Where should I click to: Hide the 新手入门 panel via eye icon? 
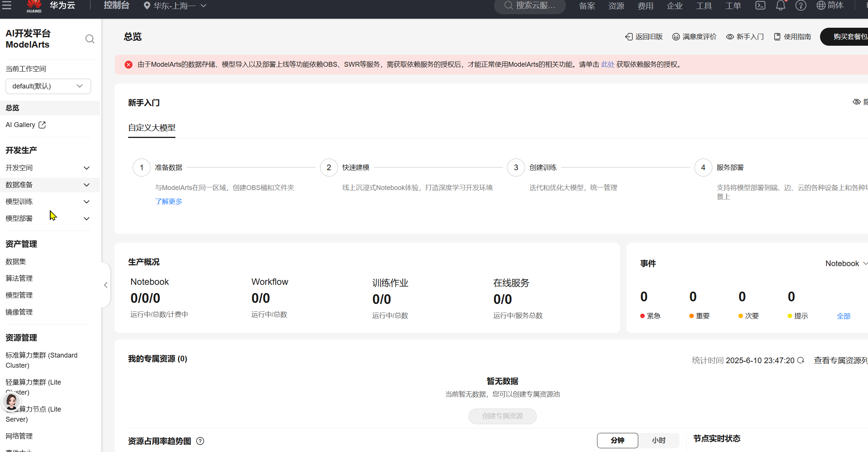coord(856,102)
